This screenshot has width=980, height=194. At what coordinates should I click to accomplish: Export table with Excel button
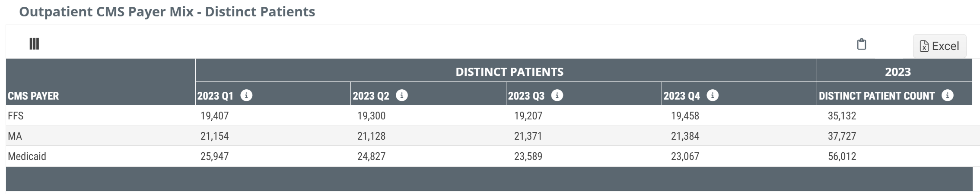click(x=939, y=46)
